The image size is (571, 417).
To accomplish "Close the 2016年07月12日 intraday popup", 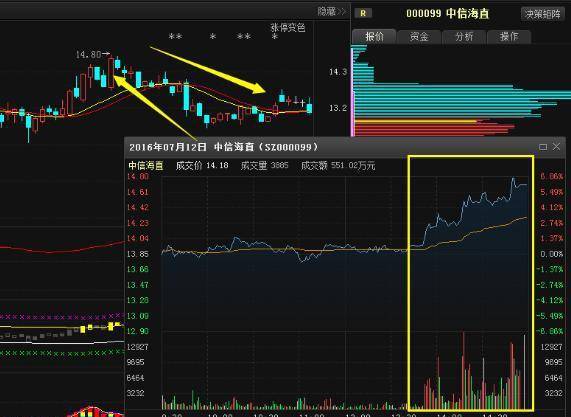I will tap(556, 146).
